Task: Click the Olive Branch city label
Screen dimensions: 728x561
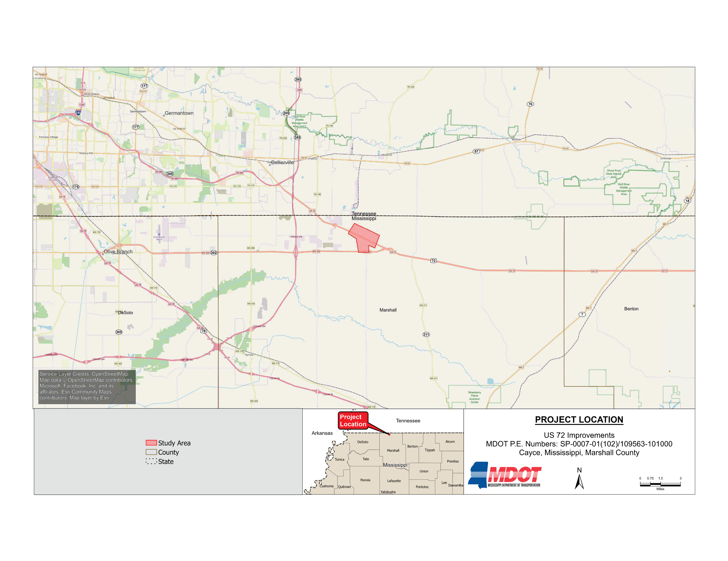Action: pos(118,251)
